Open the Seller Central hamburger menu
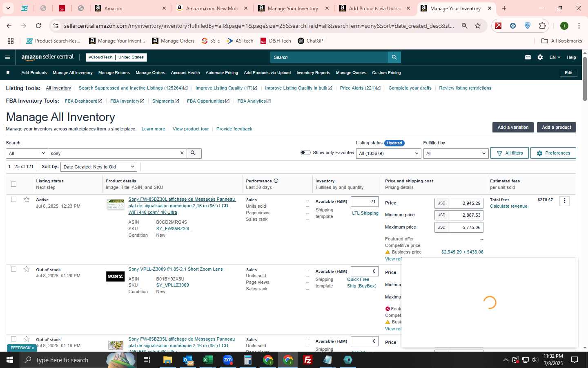 coord(7,57)
